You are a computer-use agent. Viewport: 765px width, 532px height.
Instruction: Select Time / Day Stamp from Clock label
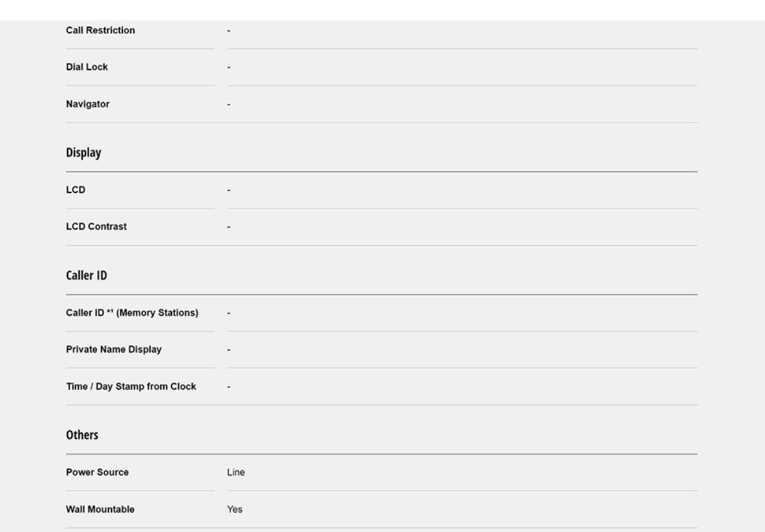[131, 387]
